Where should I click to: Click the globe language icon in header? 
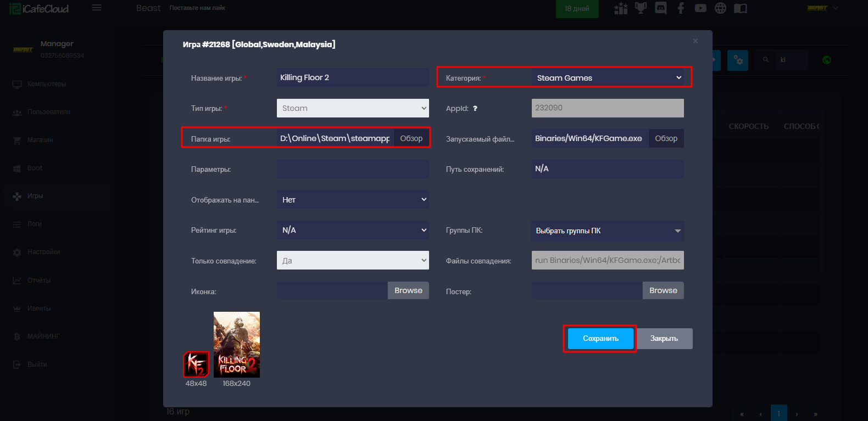click(x=720, y=8)
